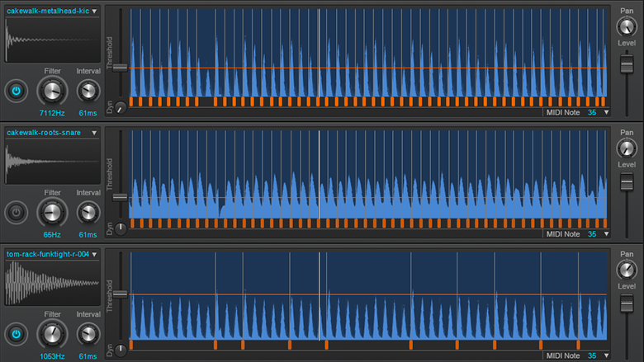Click 65Hz filter value text
The image size is (644, 362).
52,235
